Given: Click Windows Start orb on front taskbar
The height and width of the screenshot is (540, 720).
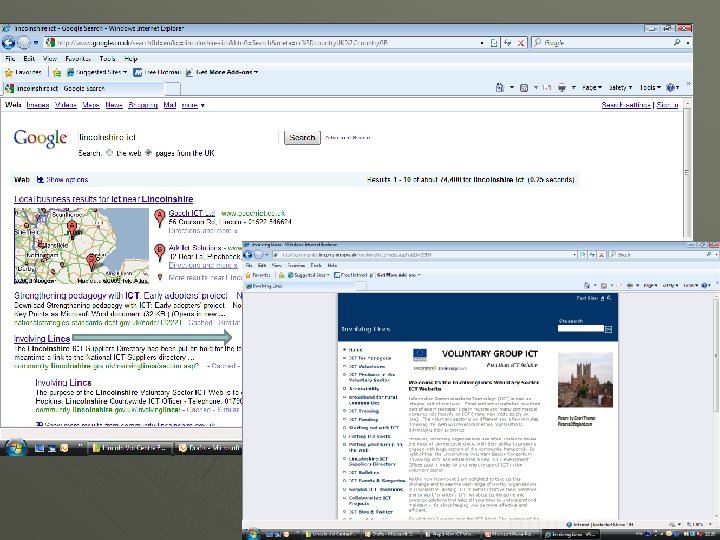Looking at the screenshot, I should (253, 534).
